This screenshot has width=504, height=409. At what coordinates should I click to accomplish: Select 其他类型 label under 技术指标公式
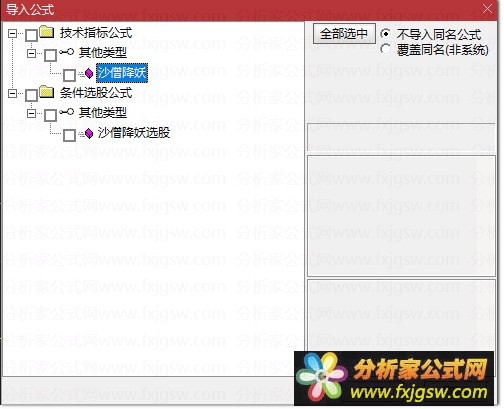(x=103, y=53)
